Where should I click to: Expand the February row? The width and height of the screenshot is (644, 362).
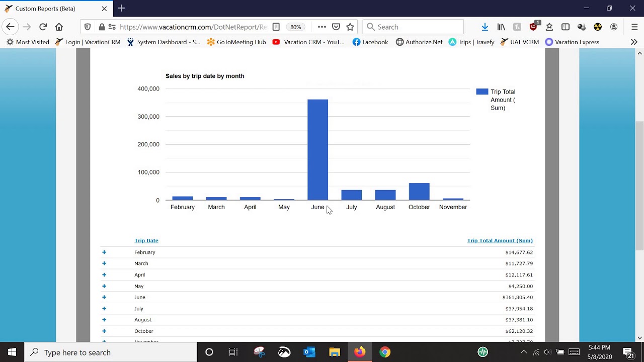click(104, 252)
